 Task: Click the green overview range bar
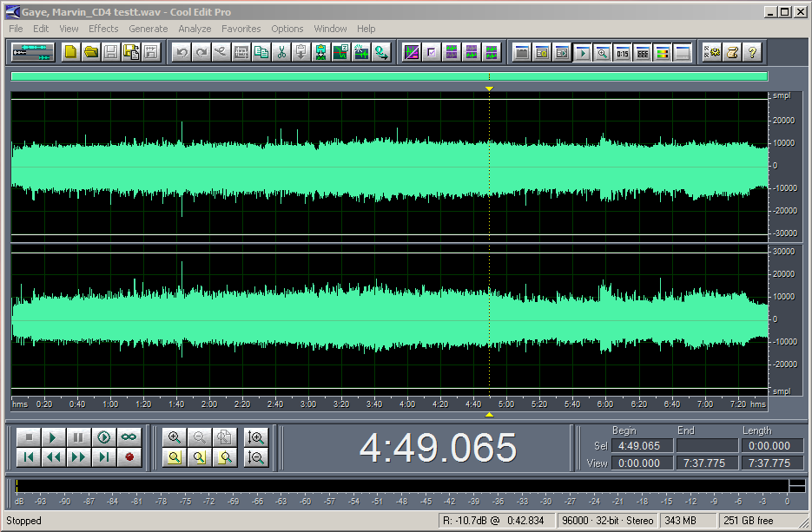[389, 76]
